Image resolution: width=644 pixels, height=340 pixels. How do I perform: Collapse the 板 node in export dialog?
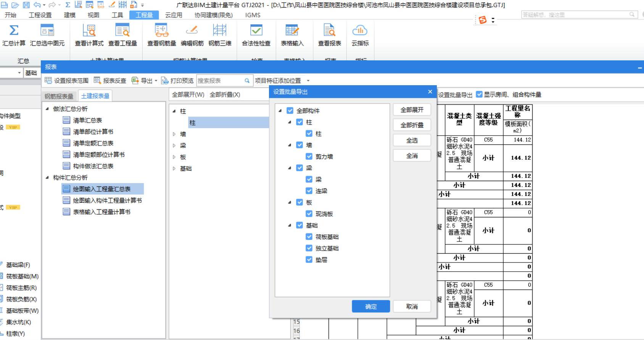(x=290, y=202)
